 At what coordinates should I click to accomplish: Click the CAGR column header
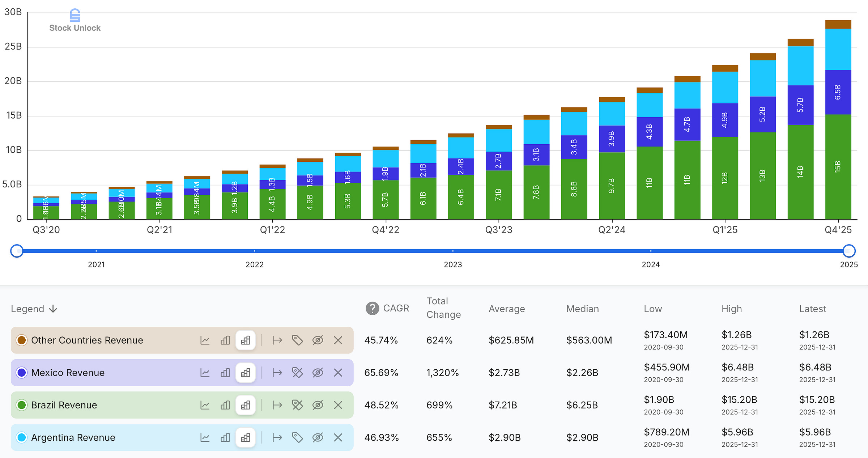point(396,308)
